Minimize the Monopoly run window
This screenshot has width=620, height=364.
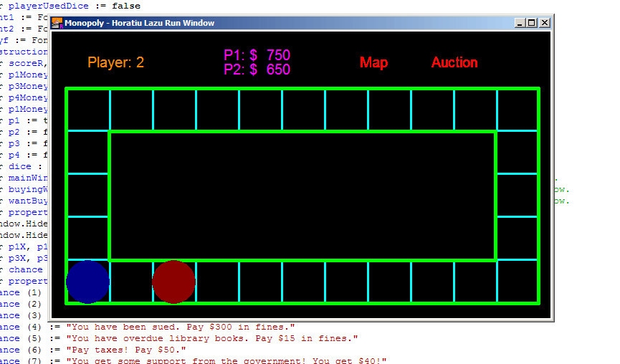coord(520,23)
